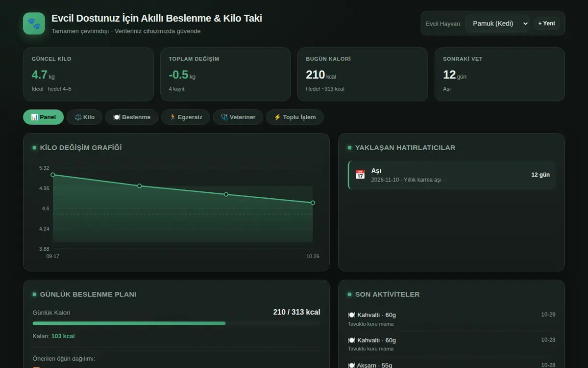Click the Günlük Kalori progress bar
588x368 pixels.
(x=176, y=323)
